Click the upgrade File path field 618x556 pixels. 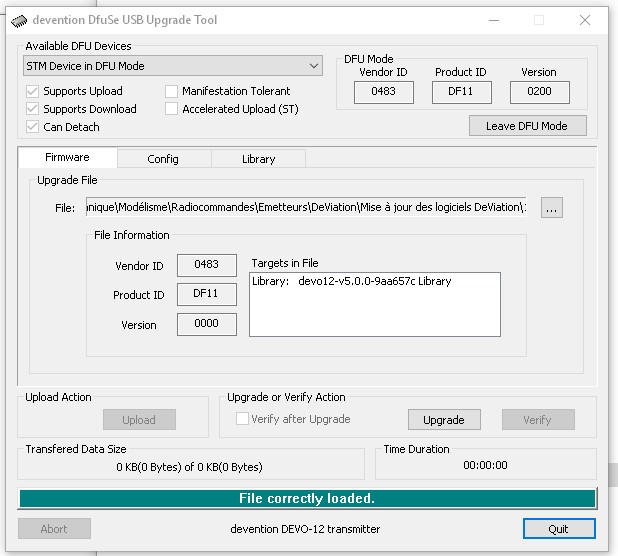[306, 207]
